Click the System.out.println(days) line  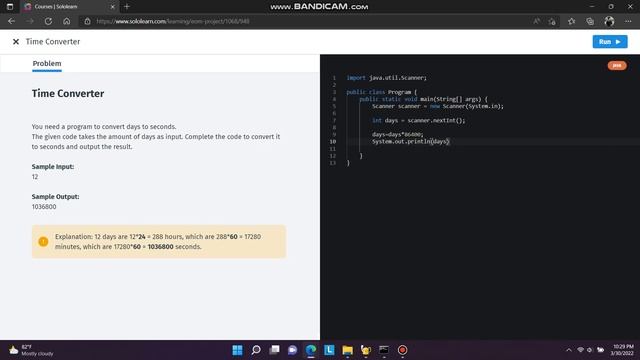click(410, 142)
